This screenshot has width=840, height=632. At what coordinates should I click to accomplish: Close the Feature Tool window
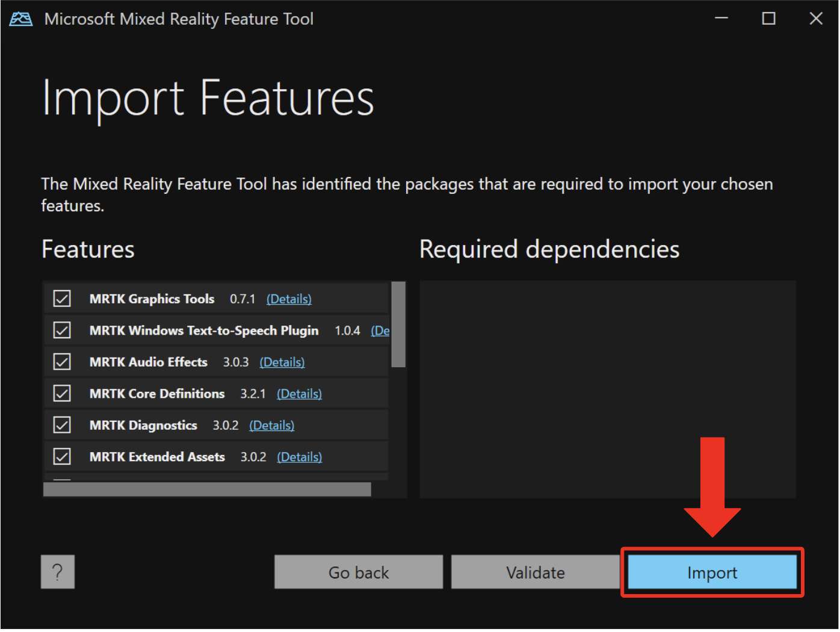pyautogui.click(x=816, y=19)
